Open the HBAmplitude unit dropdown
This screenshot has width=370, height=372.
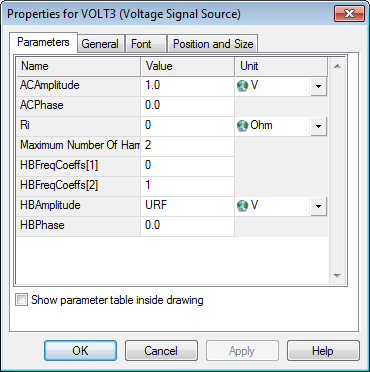(318, 206)
